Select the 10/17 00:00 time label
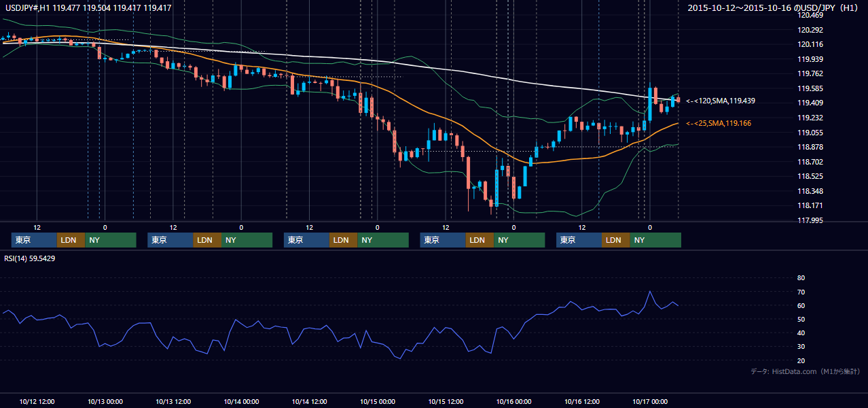The height and width of the screenshot is (408, 868). click(x=650, y=401)
